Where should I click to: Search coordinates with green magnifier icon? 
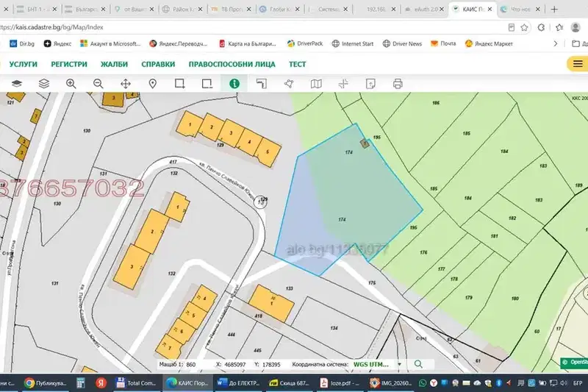[x=418, y=364]
